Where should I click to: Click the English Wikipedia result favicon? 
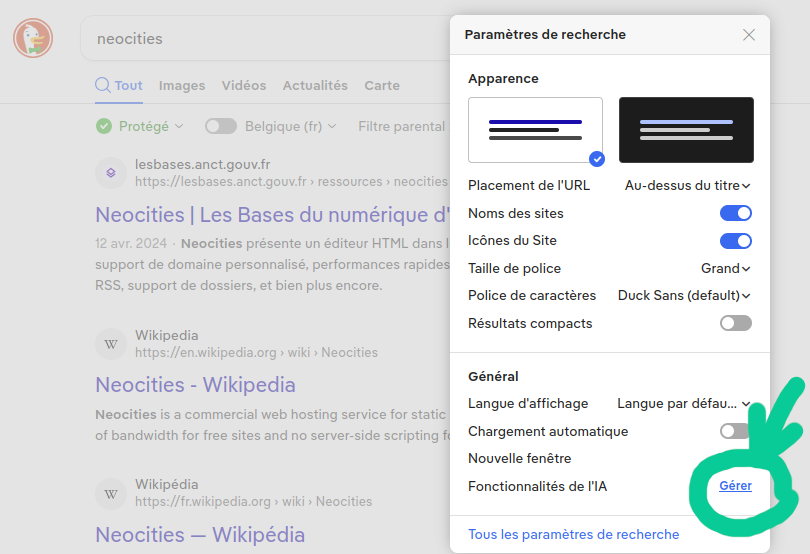[x=111, y=344]
